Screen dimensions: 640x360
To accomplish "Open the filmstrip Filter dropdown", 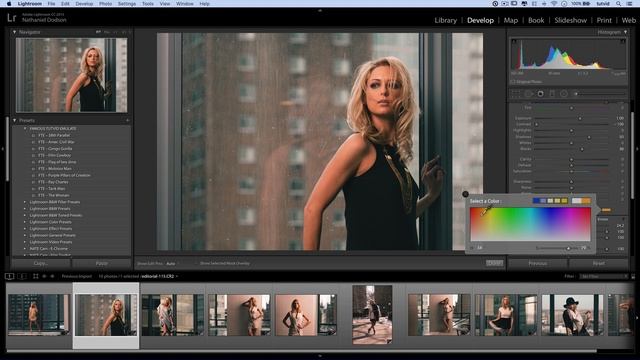I will (x=603, y=276).
